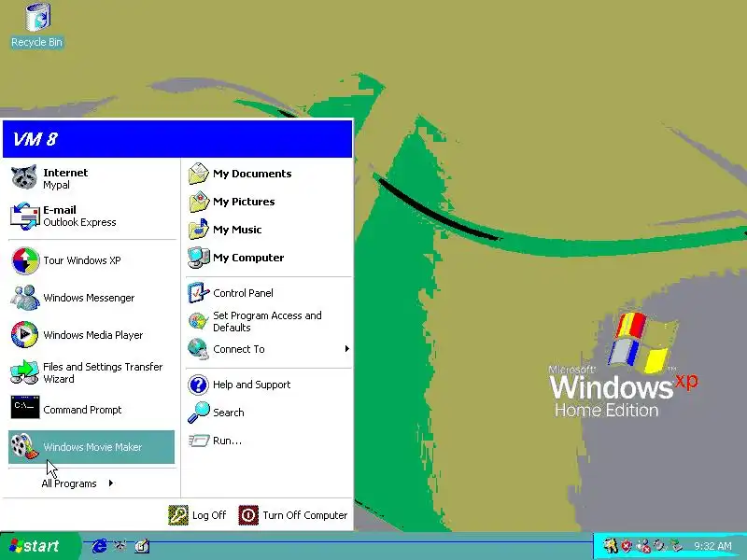
Task: Click My Computer label text
Action: coord(248,258)
